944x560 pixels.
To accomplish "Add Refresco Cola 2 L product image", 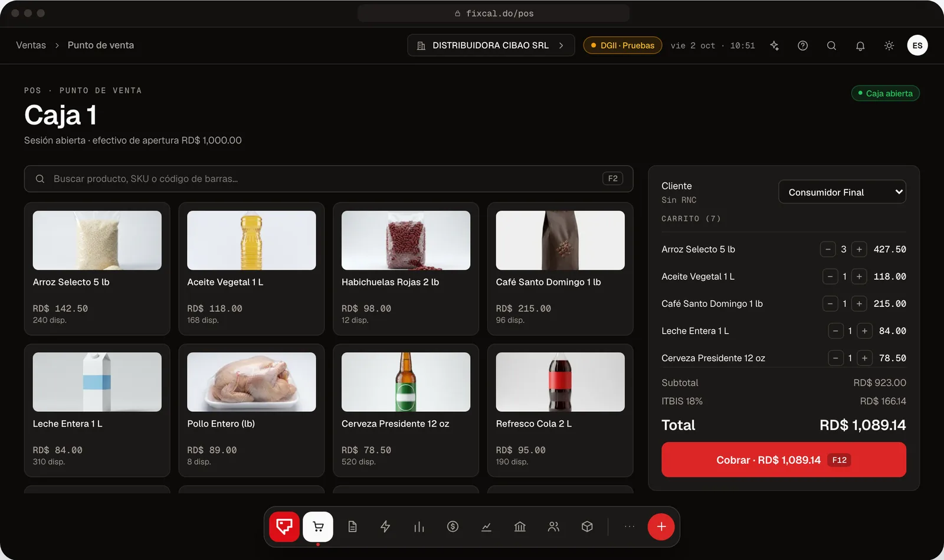I will coord(560,382).
